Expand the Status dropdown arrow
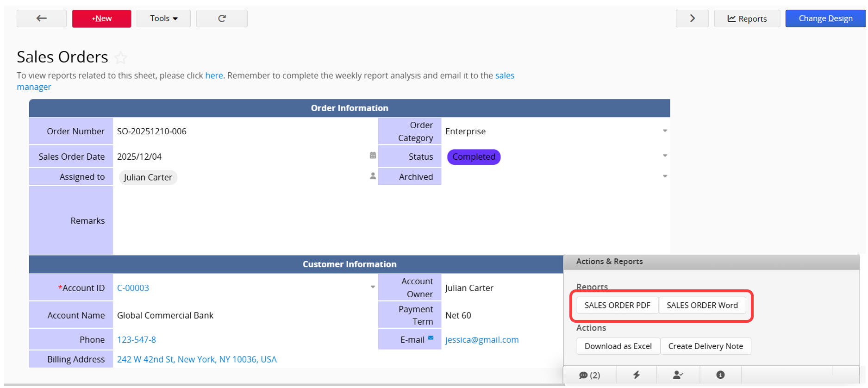868x388 pixels. 665,156
